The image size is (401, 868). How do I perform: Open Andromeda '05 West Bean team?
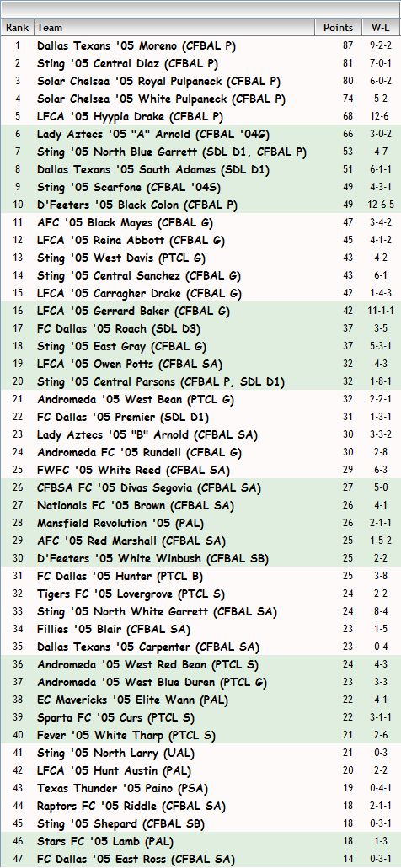tap(136, 400)
